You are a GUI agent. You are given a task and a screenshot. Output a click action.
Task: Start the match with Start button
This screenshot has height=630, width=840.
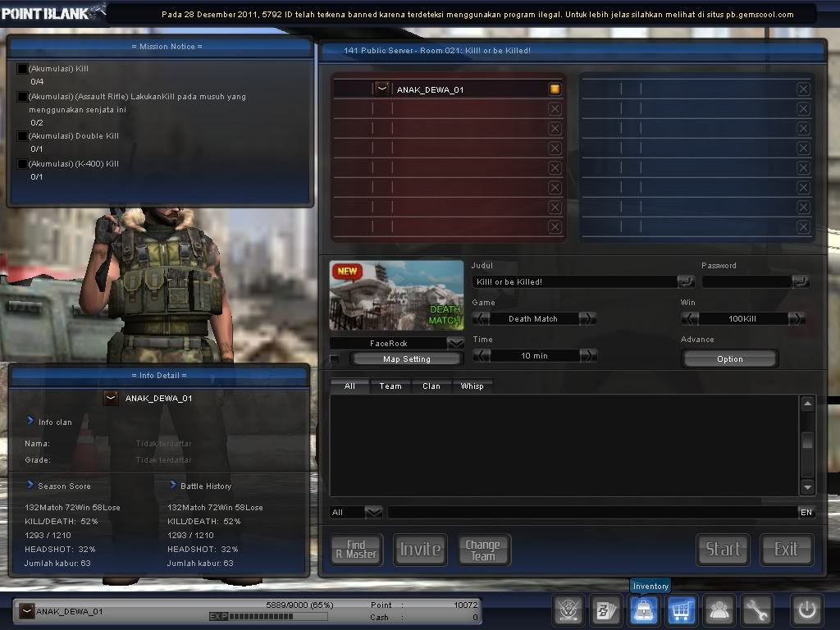(724, 550)
